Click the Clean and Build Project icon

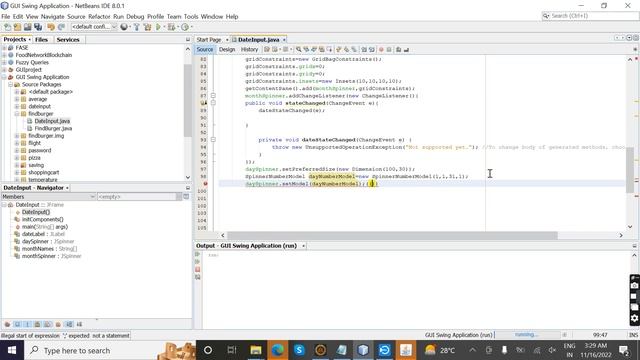147,27
